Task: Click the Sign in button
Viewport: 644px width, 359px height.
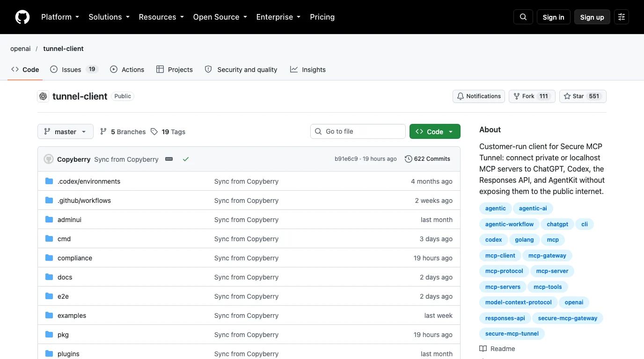Action: click(553, 17)
